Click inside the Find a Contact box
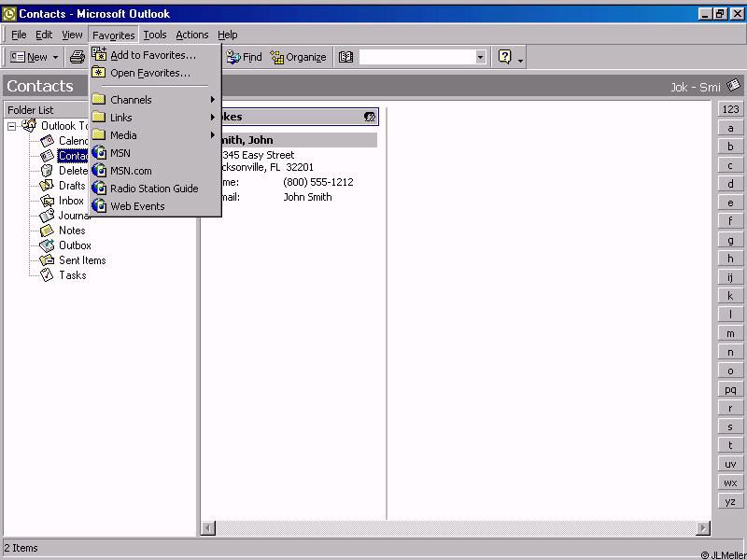 417,57
